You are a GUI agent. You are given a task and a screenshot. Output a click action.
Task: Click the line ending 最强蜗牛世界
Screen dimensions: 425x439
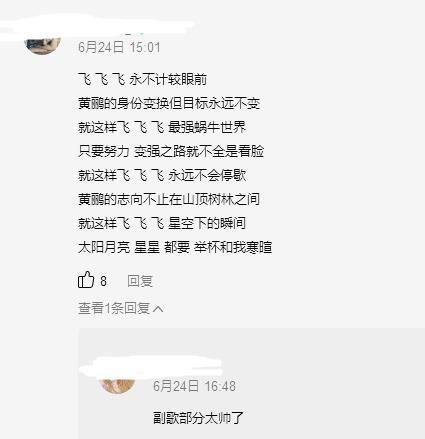point(162,127)
